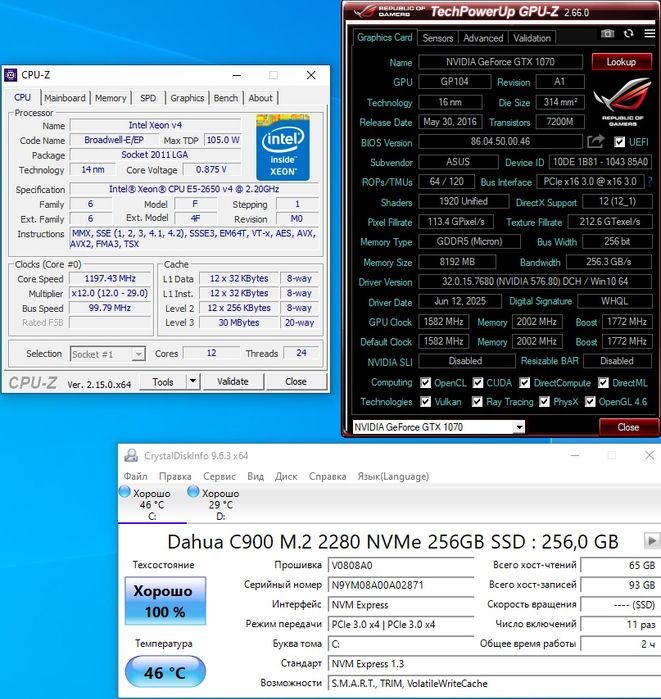Toggle the OpenGL 4.6 checkbox
Viewport: 661px width, 699px height.
pyautogui.click(x=590, y=402)
